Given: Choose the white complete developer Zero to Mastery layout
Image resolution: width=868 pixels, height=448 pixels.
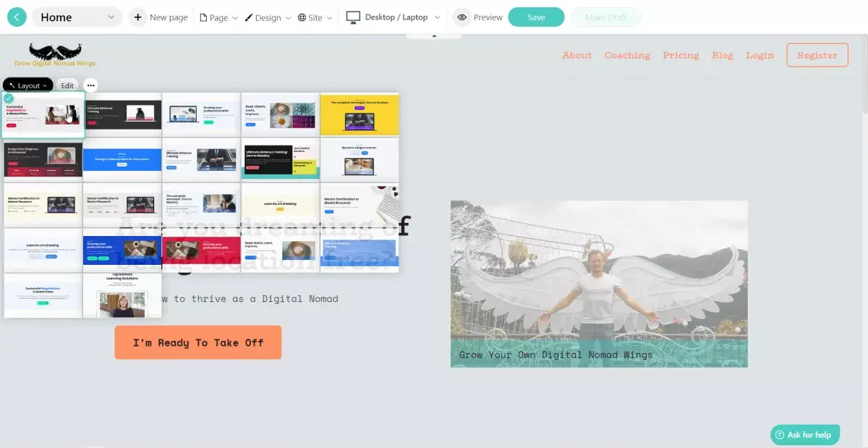Looking at the screenshot, I should point(201,205).
